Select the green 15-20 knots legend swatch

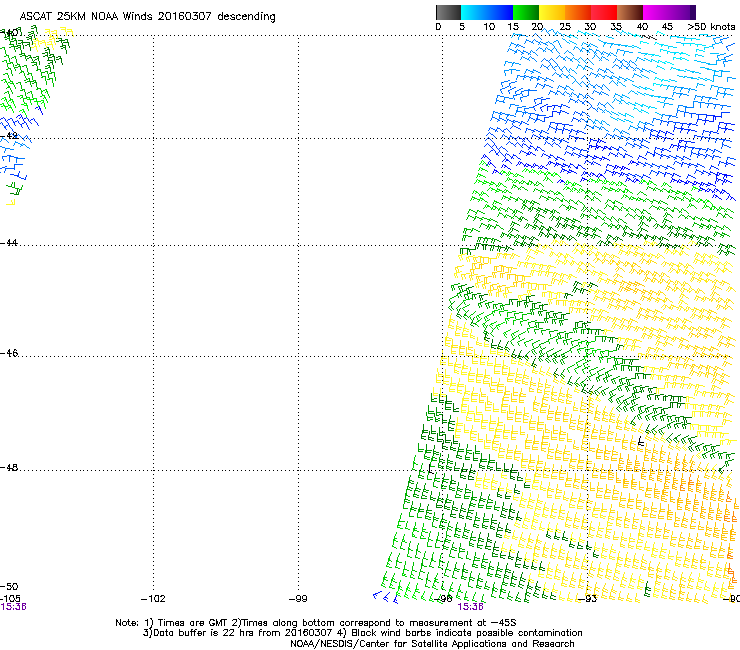coord(526,12)
